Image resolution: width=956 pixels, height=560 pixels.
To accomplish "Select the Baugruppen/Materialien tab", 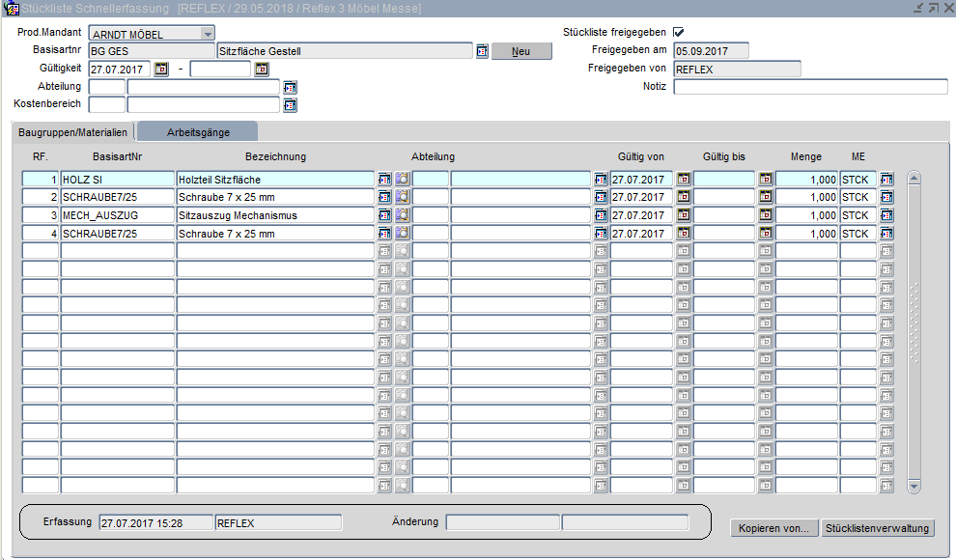I will point(72,131).
